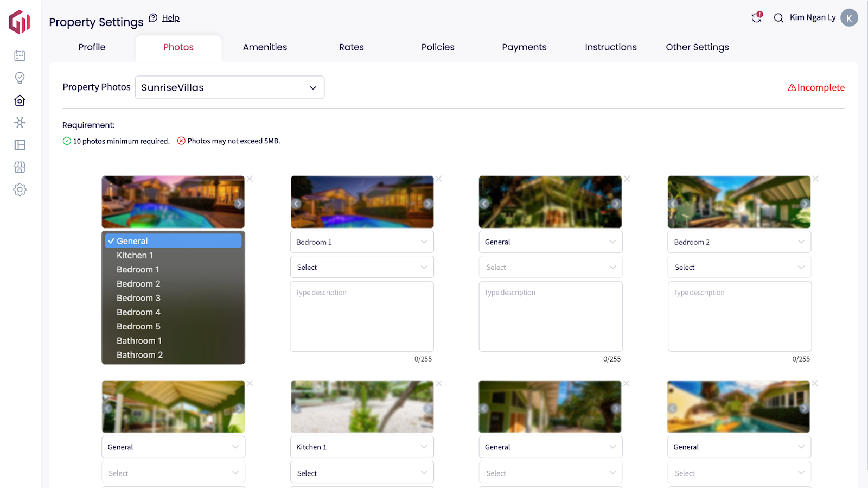Open the Rates tab
868x488 pixels.
pos(352,47)
